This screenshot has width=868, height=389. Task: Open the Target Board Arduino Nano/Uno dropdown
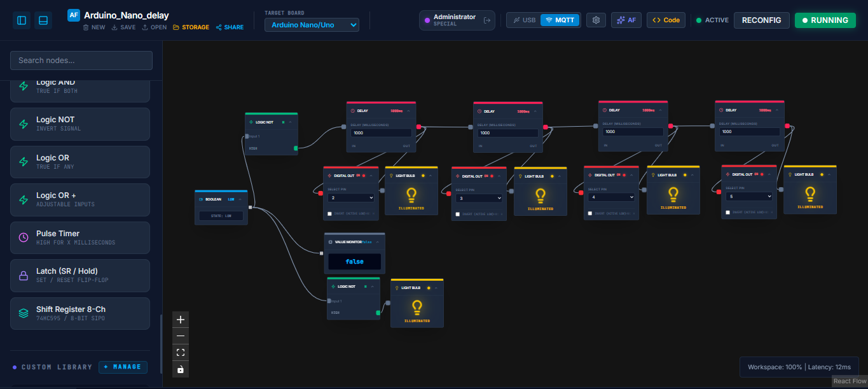[x=312, y=25]
